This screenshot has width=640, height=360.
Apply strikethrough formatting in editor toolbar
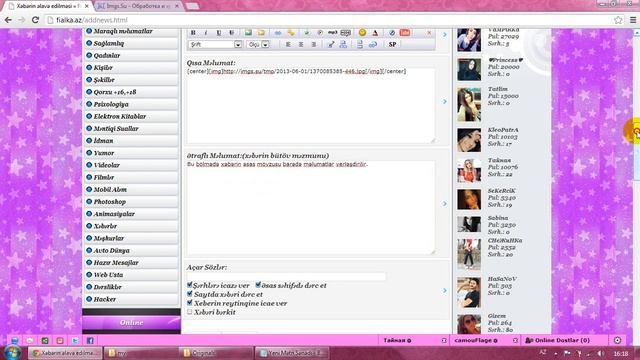point(231,33)
